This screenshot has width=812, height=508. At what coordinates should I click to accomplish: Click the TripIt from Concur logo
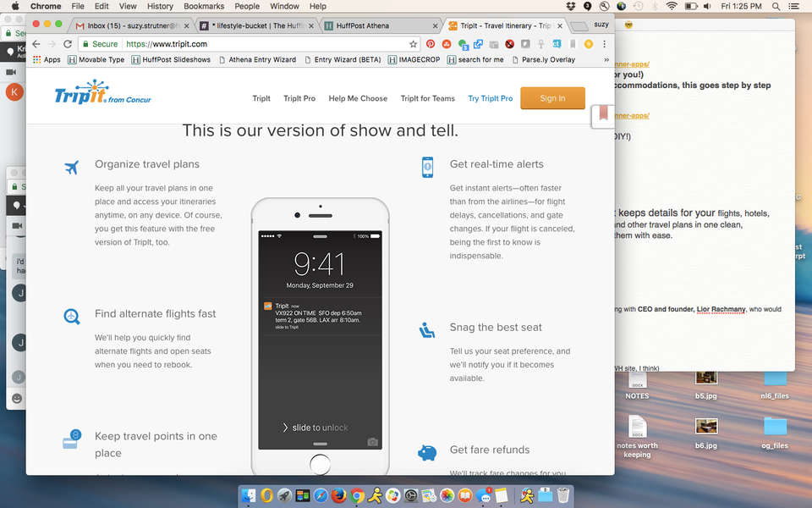coord(102,92)
